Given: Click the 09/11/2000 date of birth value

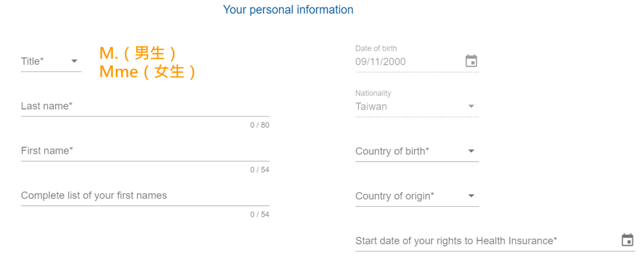Looking at the screenshot, I should pyautogui.click(x=380, y=62).
